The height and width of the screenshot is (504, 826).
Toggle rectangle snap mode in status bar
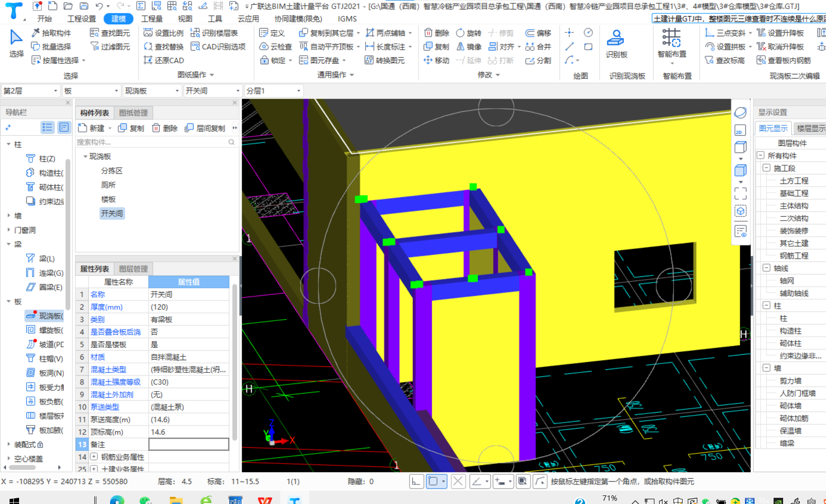click(433, 482)
